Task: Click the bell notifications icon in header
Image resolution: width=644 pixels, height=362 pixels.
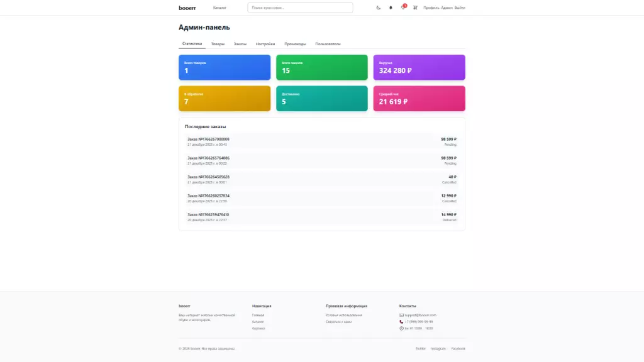Action: click(391, 8)
